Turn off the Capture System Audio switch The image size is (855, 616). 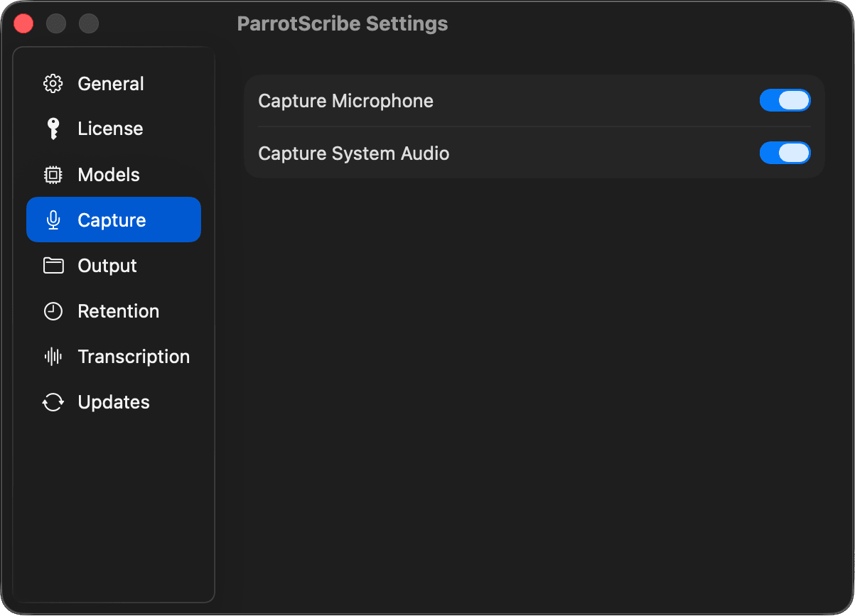pyautogui.click(x=785, y=153)
